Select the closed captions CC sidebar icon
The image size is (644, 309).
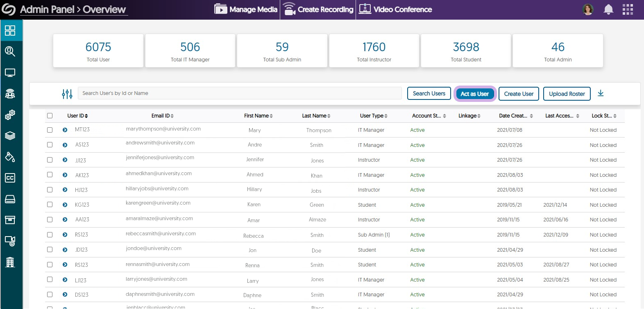pos(10,178)
